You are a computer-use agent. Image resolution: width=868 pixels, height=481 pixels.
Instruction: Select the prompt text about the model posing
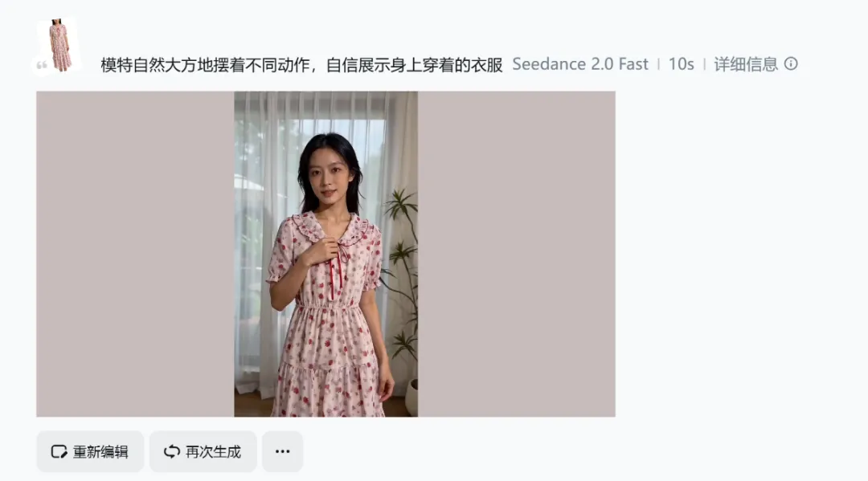pos(301,65)
